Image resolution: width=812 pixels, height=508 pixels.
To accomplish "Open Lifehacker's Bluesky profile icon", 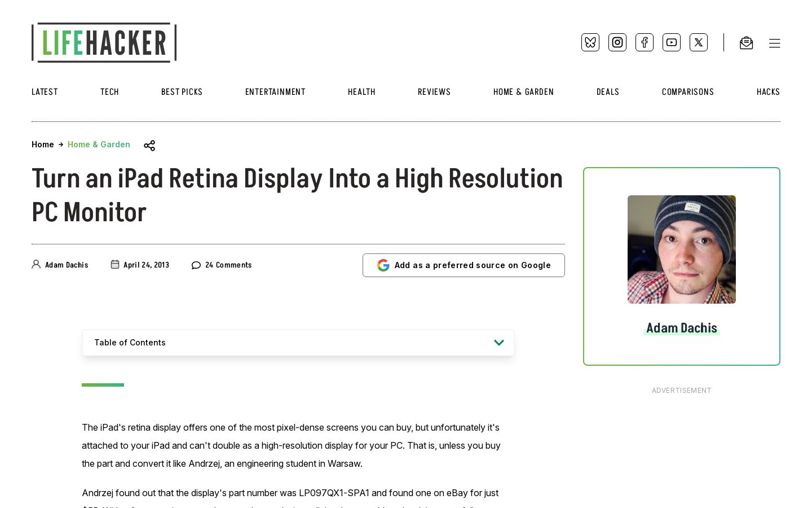I will [x=590, y=42].
